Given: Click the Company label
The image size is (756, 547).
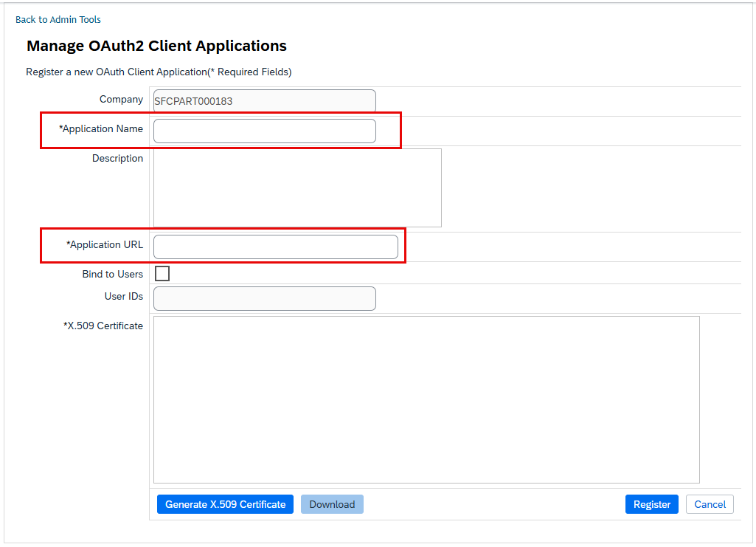Looking at the screenshot, I should 122,100.
